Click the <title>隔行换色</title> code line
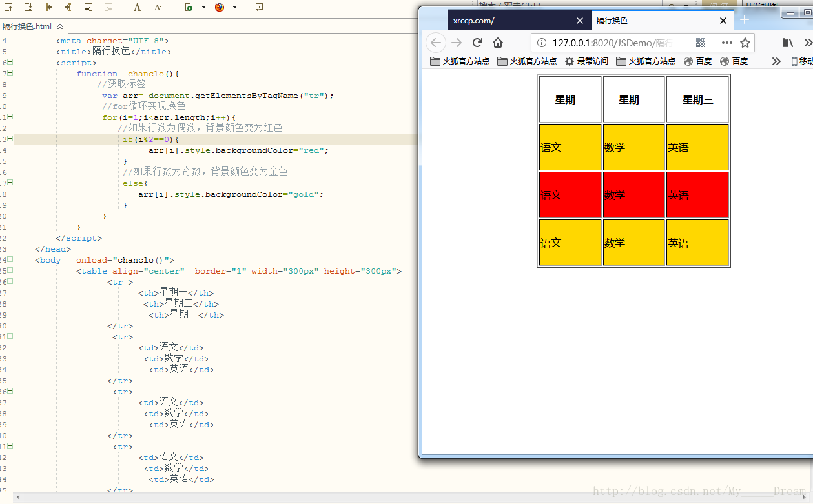This screenshot has height=504, width=813. (x=114, y=52)
